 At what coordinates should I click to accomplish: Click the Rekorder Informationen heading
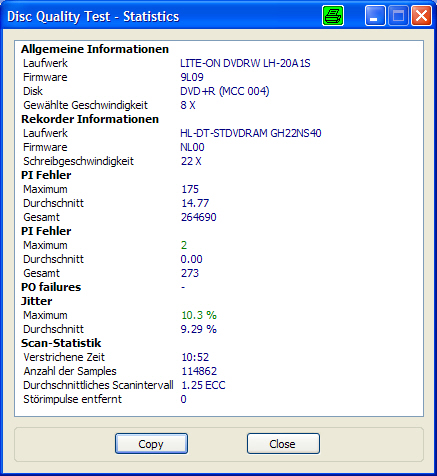(x=90, y=119)
